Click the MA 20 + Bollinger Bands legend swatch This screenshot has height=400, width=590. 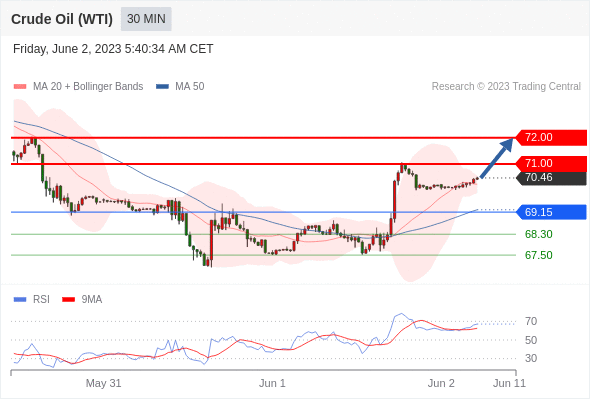pyautogui.click(x=20, y=87)
